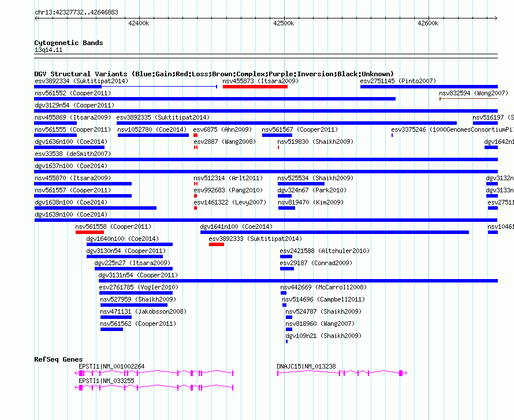Open nsv519830 (Shaikh2009) label
This screenshot has height=420, width=514.
pyautogui.click(x=315, y=142)
